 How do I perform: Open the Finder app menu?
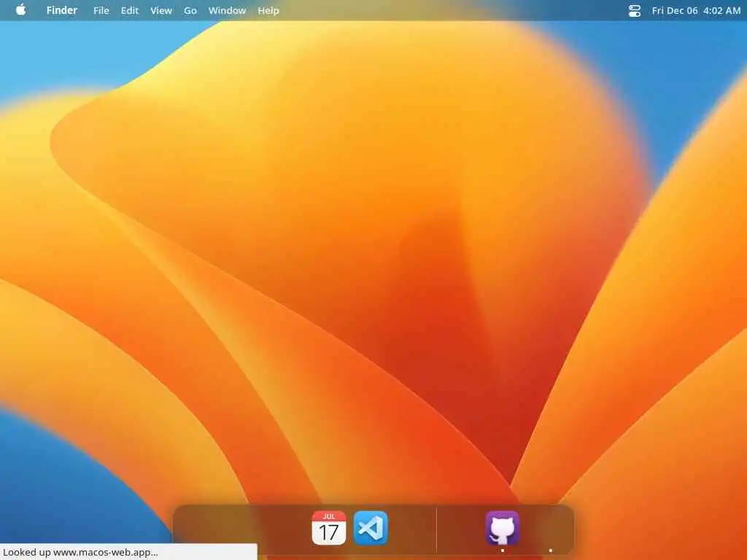[62, 10]
